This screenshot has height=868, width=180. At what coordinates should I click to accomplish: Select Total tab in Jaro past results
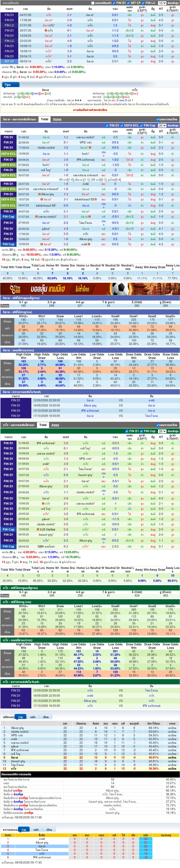coord(43,425)
